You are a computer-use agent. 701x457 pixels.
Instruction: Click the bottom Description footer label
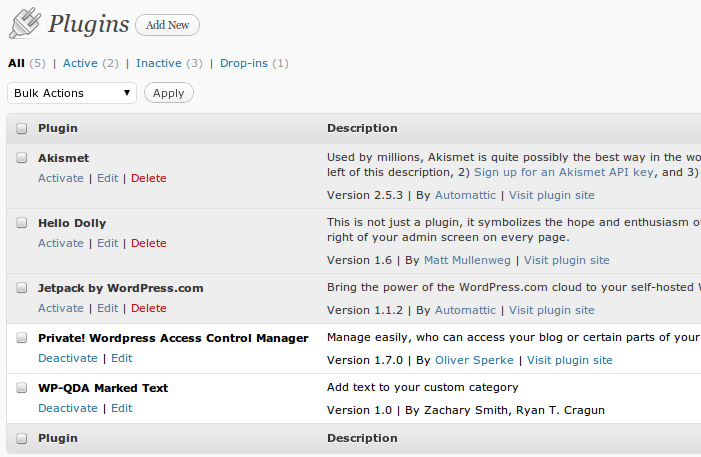point(362,438)
